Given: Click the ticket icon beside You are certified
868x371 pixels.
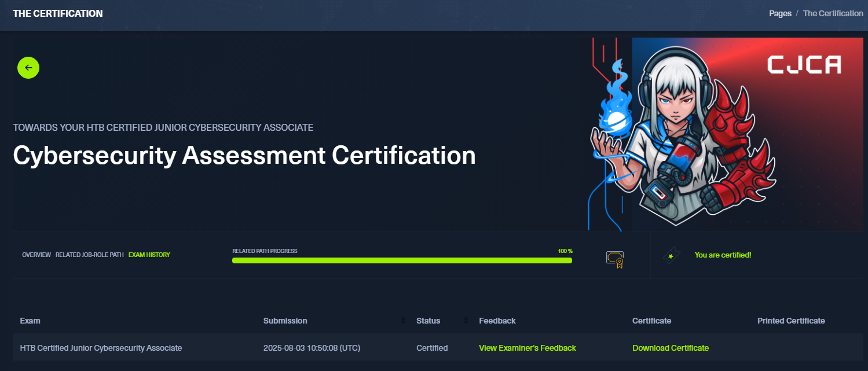Looking at the screenshot, I should (671, 255).
